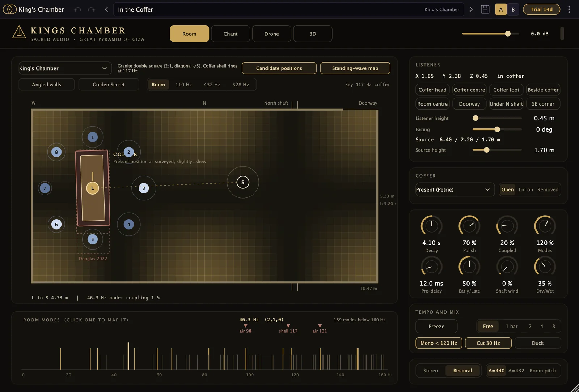Toggle Duck option
Screen dimensions: 579x392
click(538, 343)
